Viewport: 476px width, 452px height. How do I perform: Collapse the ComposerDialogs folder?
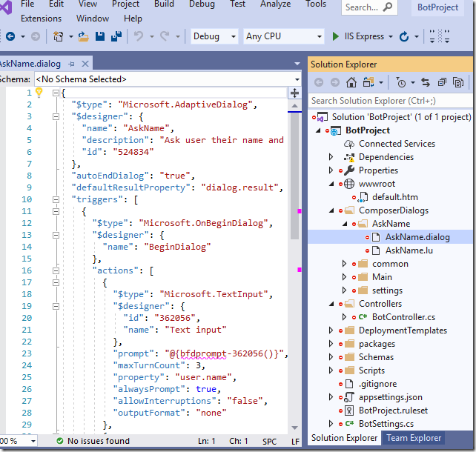click(331, 210)
